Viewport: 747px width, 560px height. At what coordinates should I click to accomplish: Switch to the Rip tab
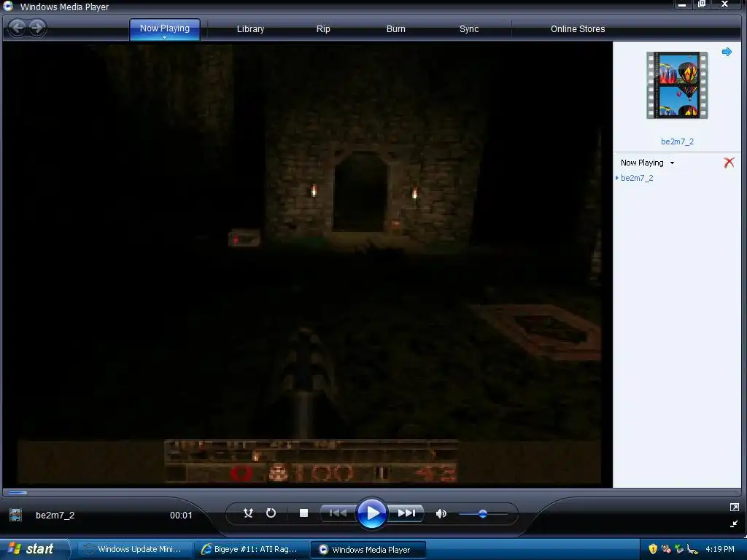323,29
